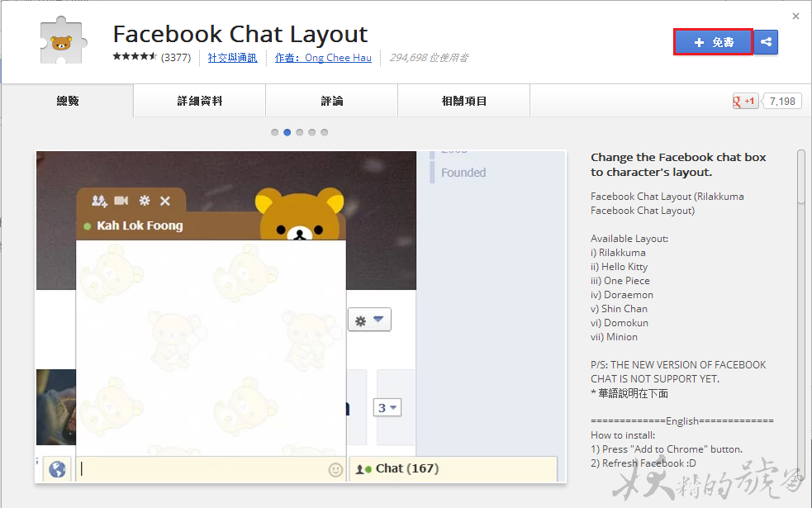Click the star rating (3377)
Viewport: 812px width, 508px height.
152,57
